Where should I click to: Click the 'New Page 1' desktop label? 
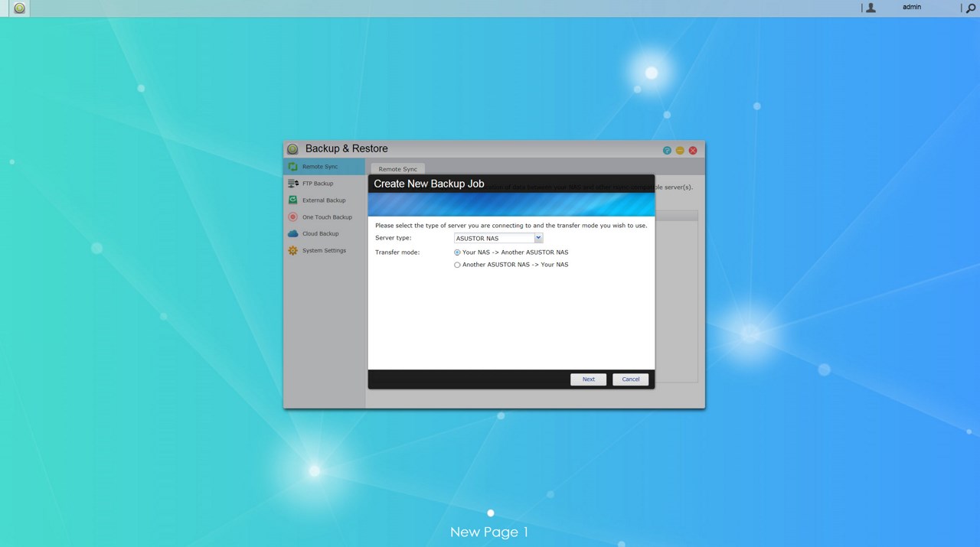pyautogui.click(x=489, y=532)
